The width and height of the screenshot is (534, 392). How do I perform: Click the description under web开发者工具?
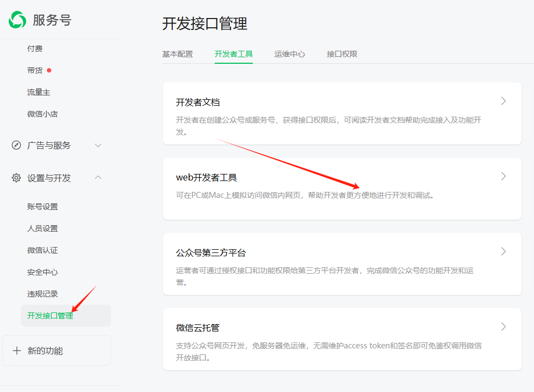coord(305,195)
